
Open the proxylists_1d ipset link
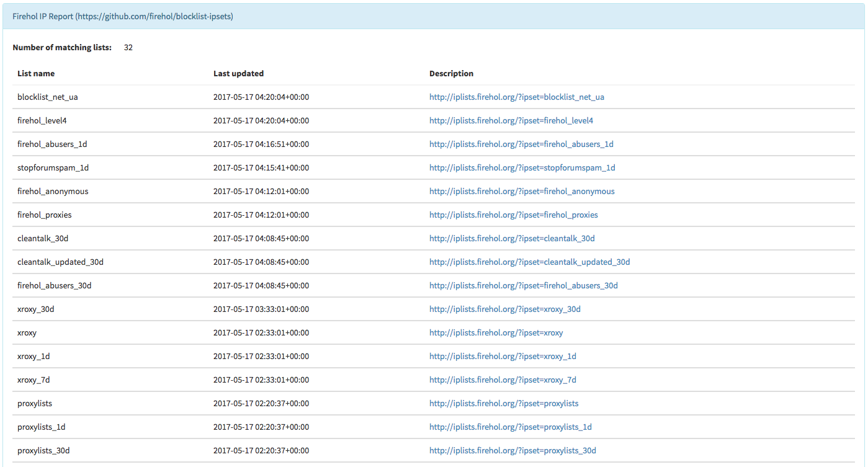pos(510,427)
